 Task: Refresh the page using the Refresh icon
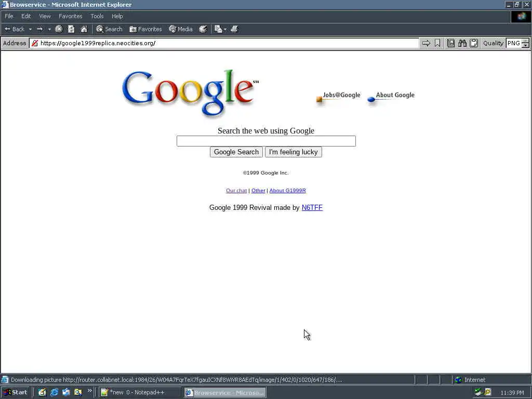pos(71,29)
